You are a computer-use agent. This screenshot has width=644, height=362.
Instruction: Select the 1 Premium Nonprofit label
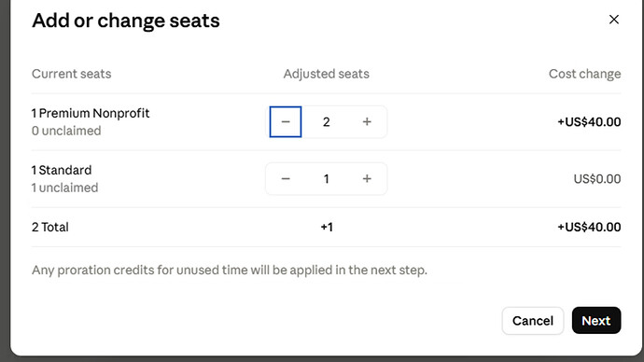coord(91,113)
